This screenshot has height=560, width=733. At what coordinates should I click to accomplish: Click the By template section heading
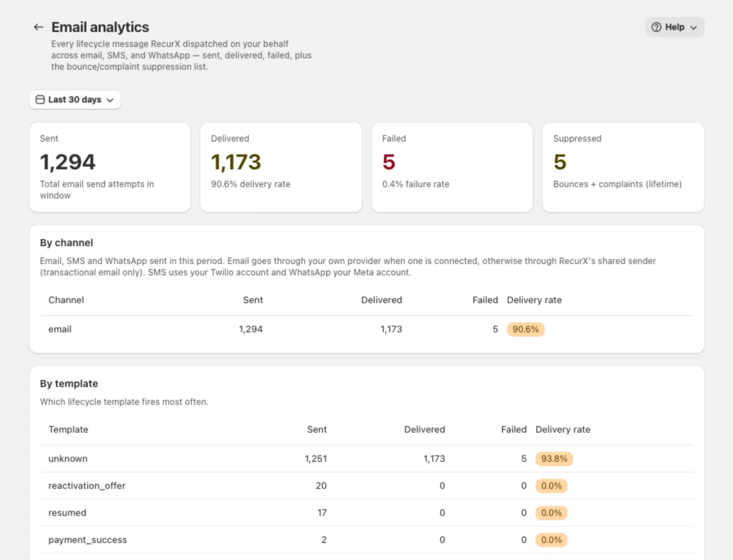pyautogui.click(x=69, y=383)
